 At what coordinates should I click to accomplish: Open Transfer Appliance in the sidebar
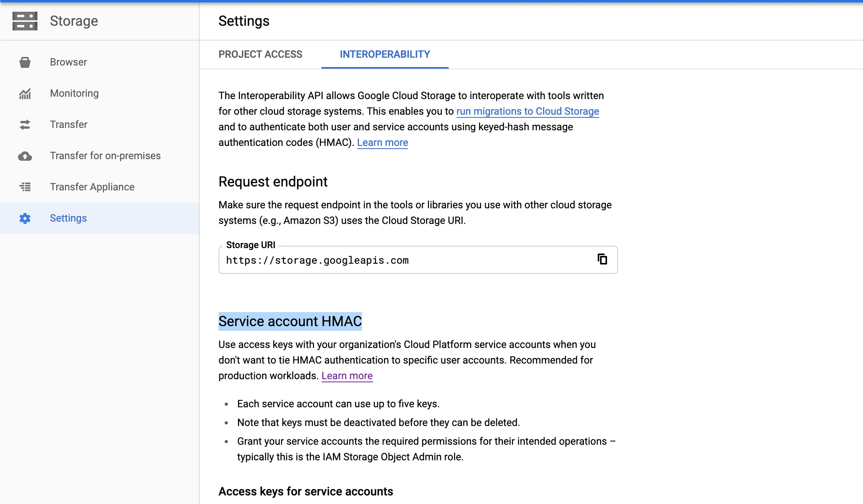(92, 187)
